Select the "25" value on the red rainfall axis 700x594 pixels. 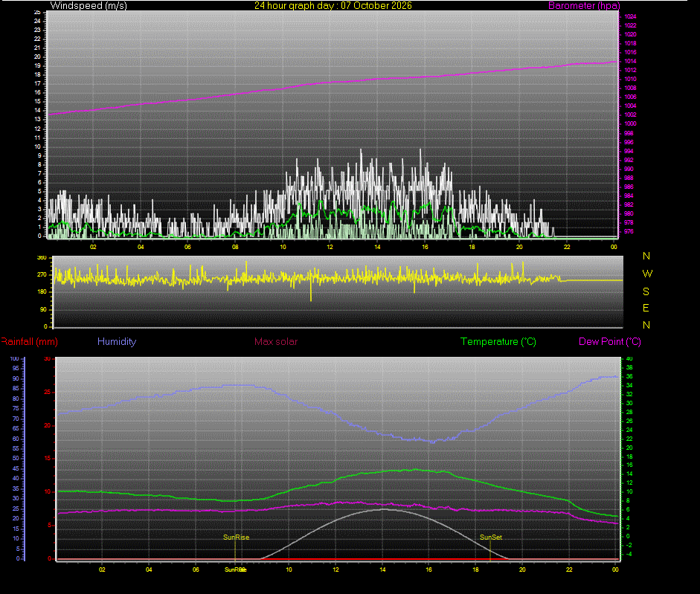tap(48, 393)
